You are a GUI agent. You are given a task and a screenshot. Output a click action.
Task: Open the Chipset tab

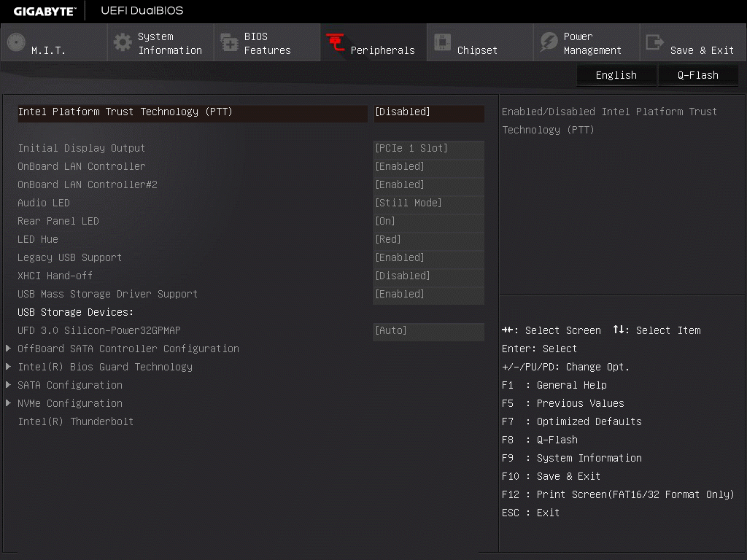click(x=480, y=43)
